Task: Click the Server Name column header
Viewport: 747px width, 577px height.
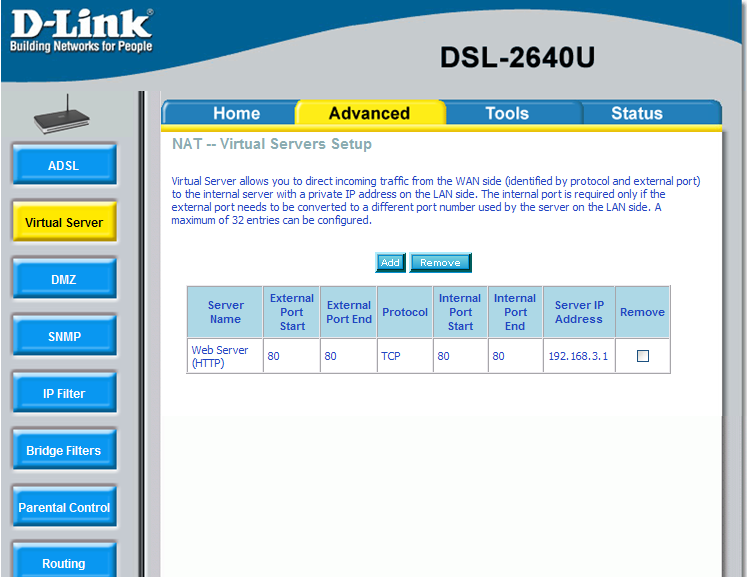Action: (x=225, y=312)
